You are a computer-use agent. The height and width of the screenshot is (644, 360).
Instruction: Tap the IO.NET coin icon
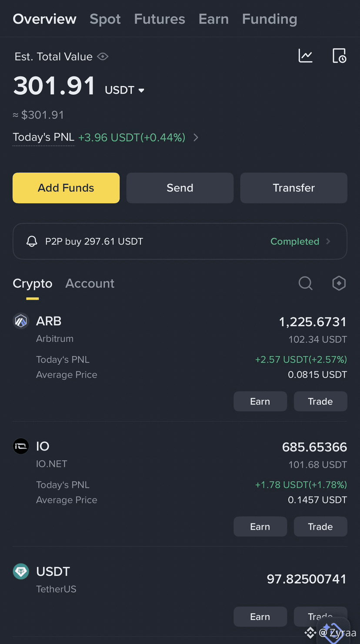tap(21, 446)
